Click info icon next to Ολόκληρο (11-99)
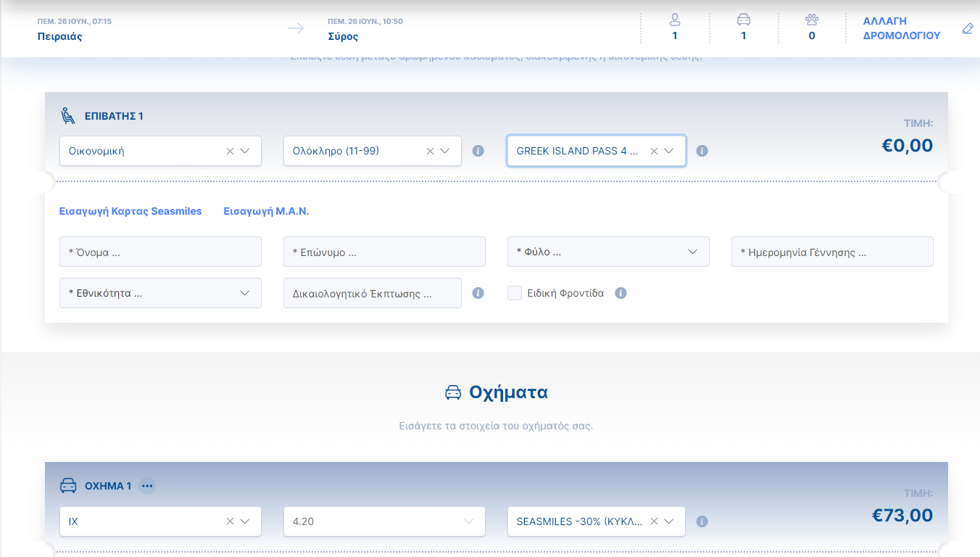 click(x=478, y=151)
